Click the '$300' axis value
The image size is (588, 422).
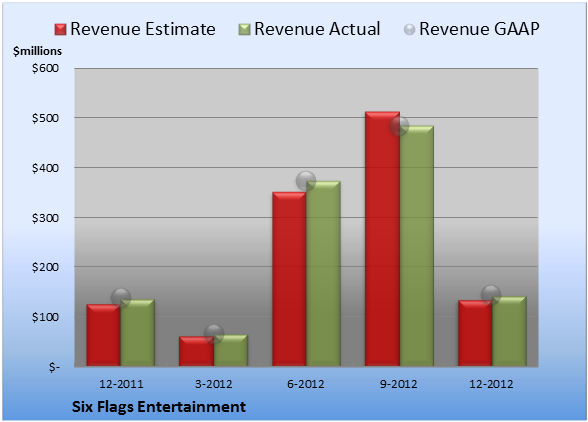(x=45, y=218)
